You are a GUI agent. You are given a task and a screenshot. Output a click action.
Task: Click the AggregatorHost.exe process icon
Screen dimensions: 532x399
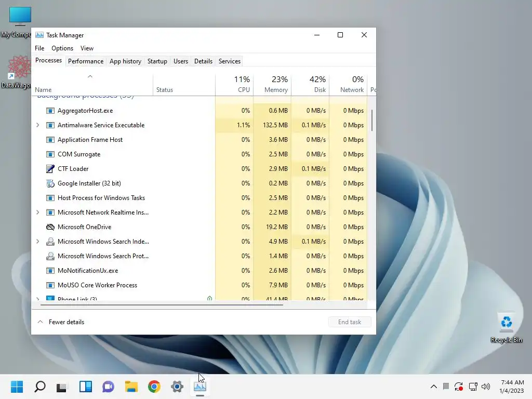click(x=50, y=111)
